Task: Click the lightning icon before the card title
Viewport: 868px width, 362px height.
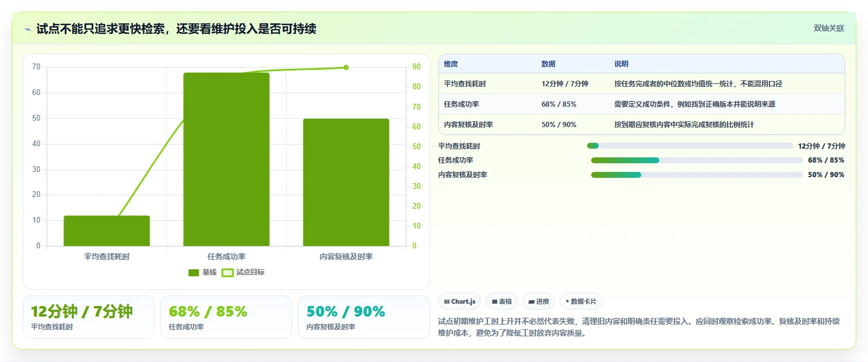Action: 27,29
